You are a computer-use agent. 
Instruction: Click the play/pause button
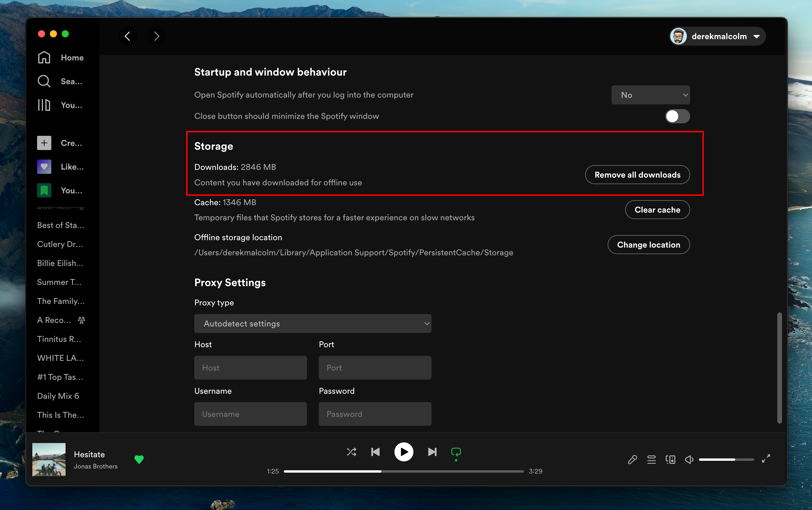[x=404, y=452]
